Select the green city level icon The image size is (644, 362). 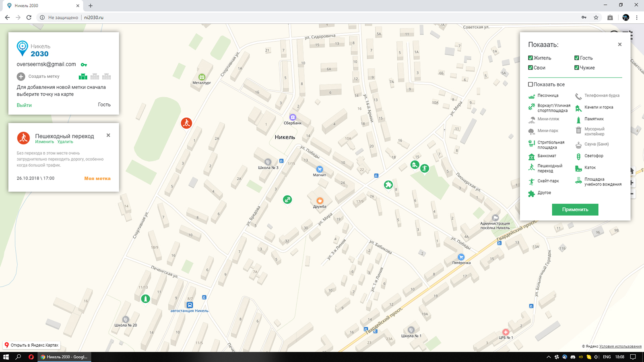coord(83,76)
